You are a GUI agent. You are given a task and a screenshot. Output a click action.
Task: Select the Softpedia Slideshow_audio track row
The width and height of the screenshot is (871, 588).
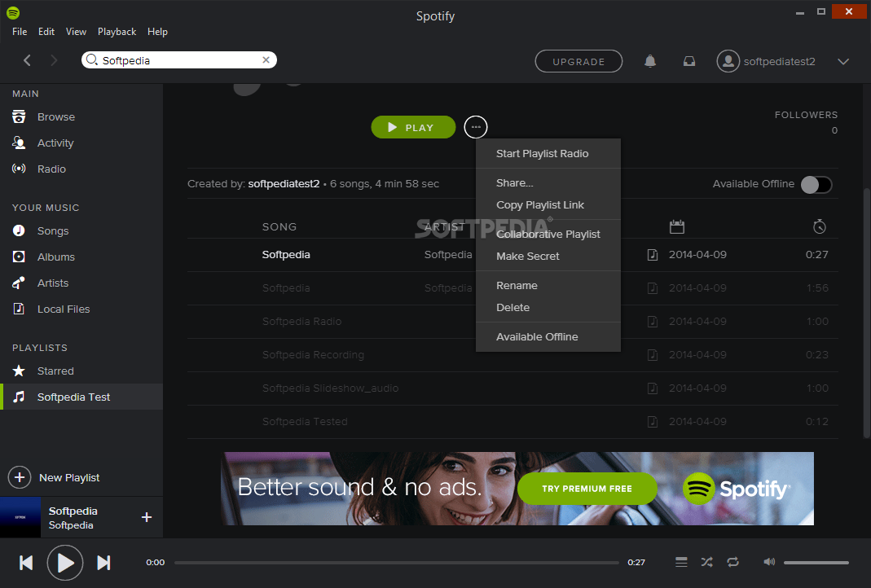coord(512,388)
